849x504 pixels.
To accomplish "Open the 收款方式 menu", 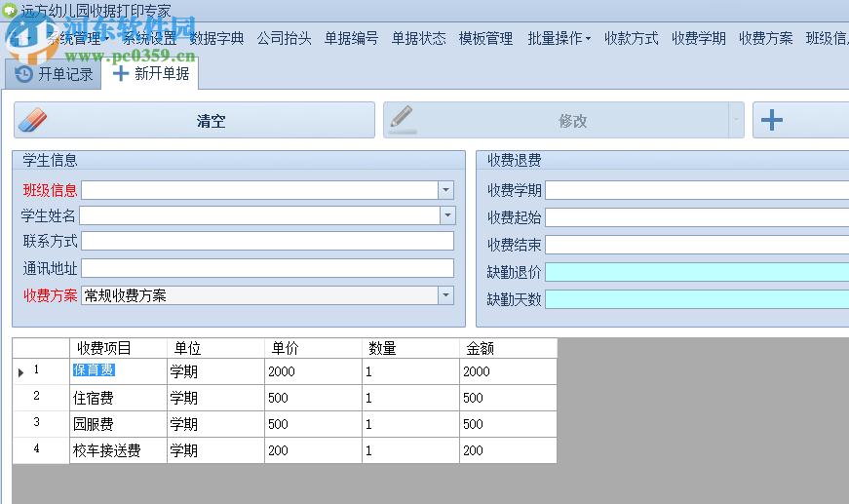I will pos(632,38).
